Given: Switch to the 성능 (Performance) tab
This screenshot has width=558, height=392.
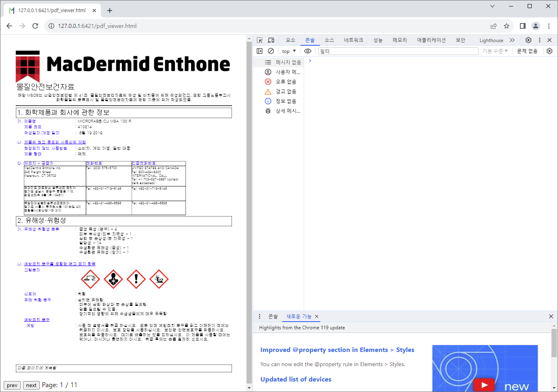Looking at the screenshot, I should pyautogui.click(x=378, y=40).
